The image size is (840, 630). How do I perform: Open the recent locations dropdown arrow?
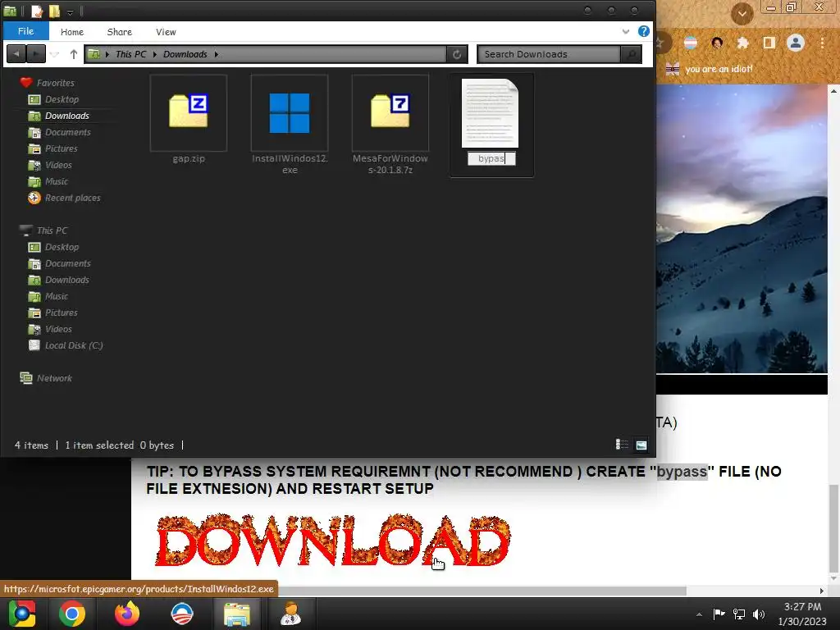(54, 54)
